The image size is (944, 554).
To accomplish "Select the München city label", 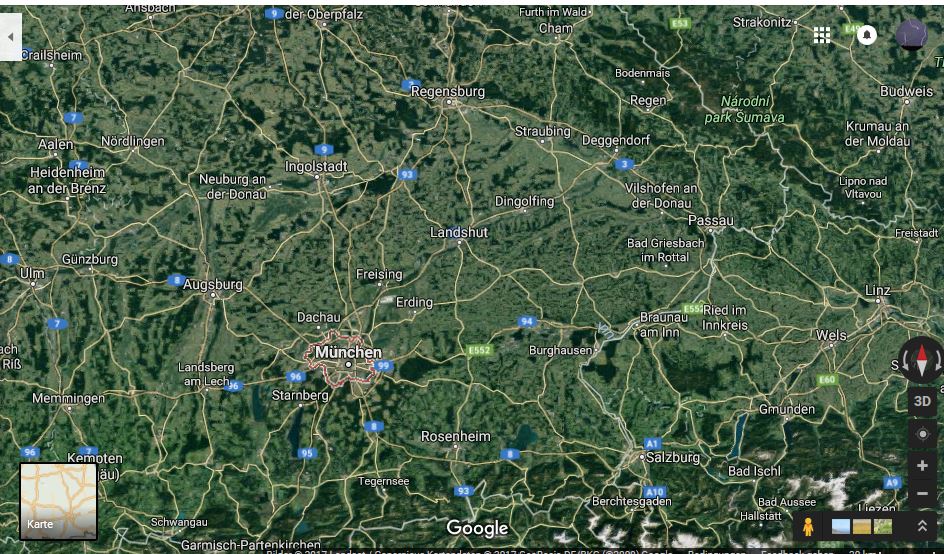I will 348,352.
